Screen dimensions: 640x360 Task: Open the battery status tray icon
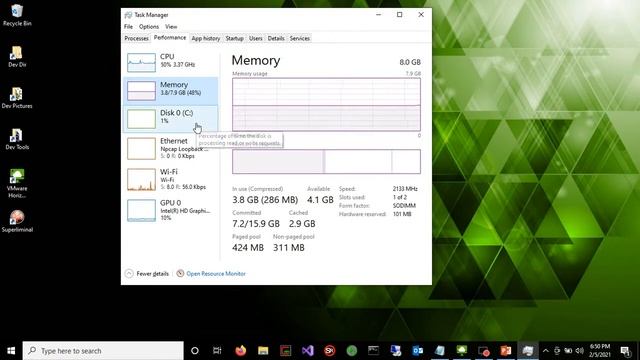pos(568,351)
